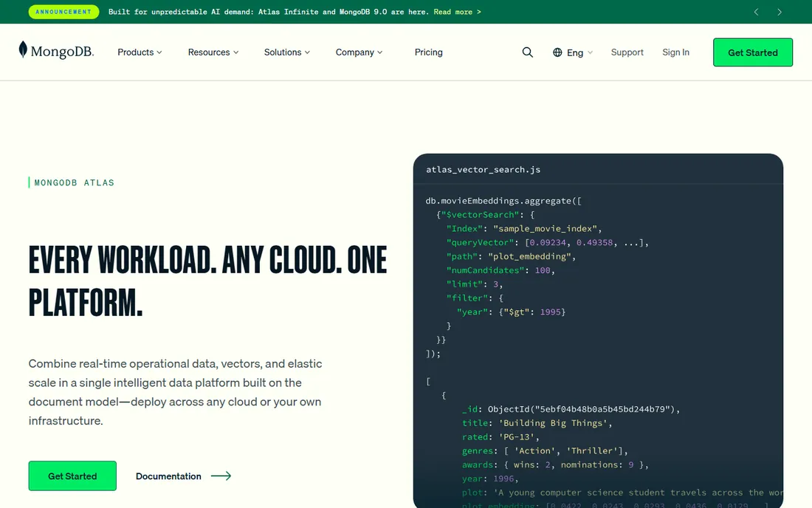The width and height of the screenshot is (812, 508).
Task: Click the ANNOUNCEMENT badge
Action: point(63,12)
